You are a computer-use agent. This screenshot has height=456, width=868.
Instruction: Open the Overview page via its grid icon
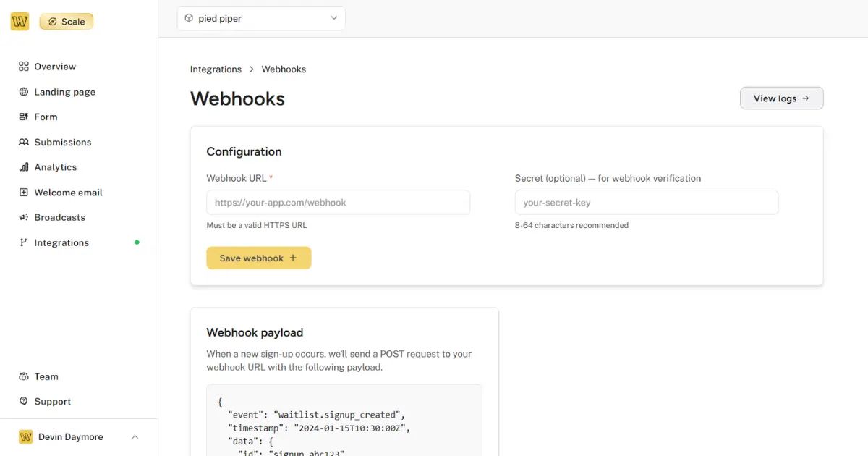point(24,66)
